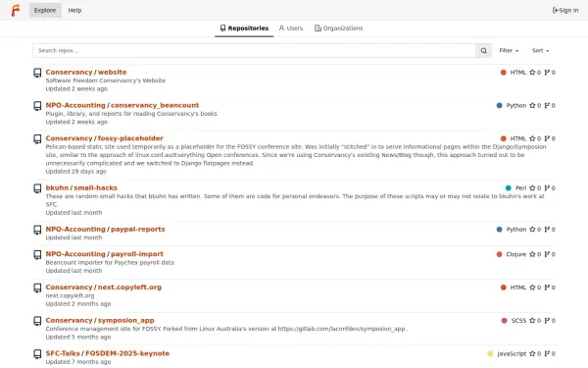The height and width of the screenshot is (368, 588).
Task: Click the JavaScript language label
Action: (x=512, y=353)
